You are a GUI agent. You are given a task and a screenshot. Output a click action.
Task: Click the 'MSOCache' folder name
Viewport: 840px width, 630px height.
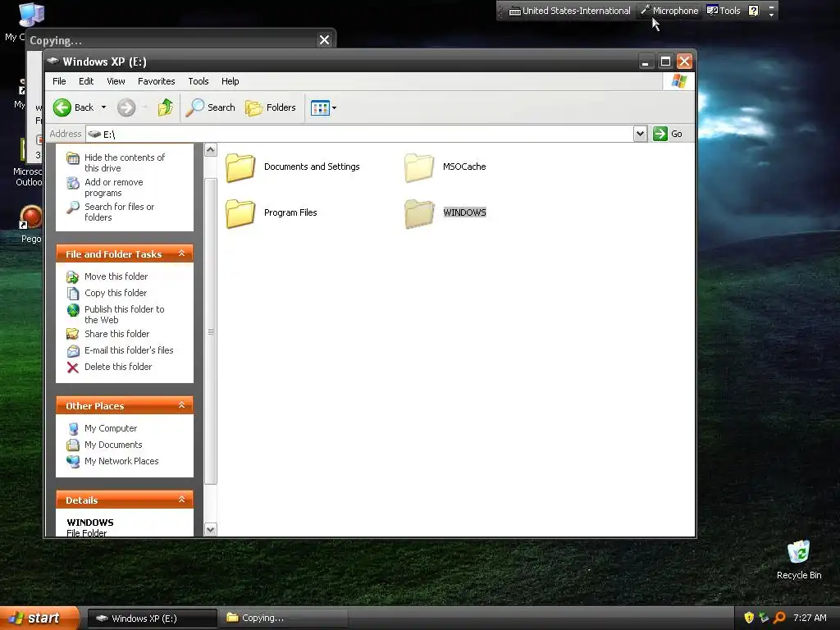(464, 167)
